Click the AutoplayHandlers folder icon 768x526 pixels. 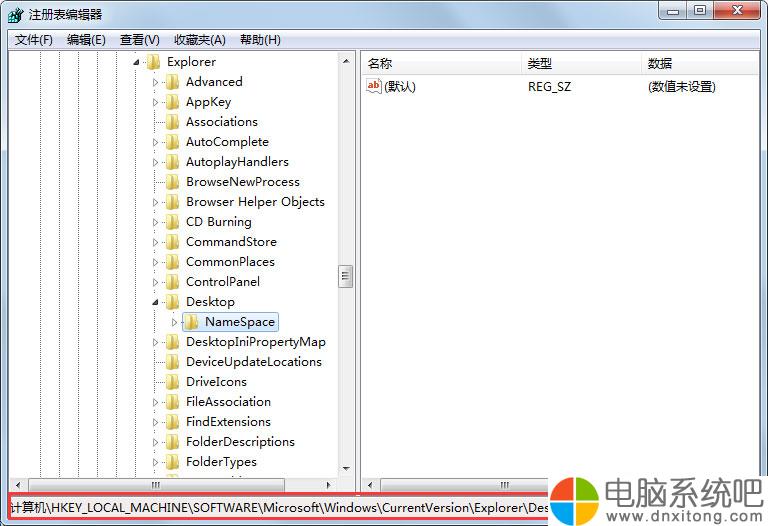[x=172, y=162]
